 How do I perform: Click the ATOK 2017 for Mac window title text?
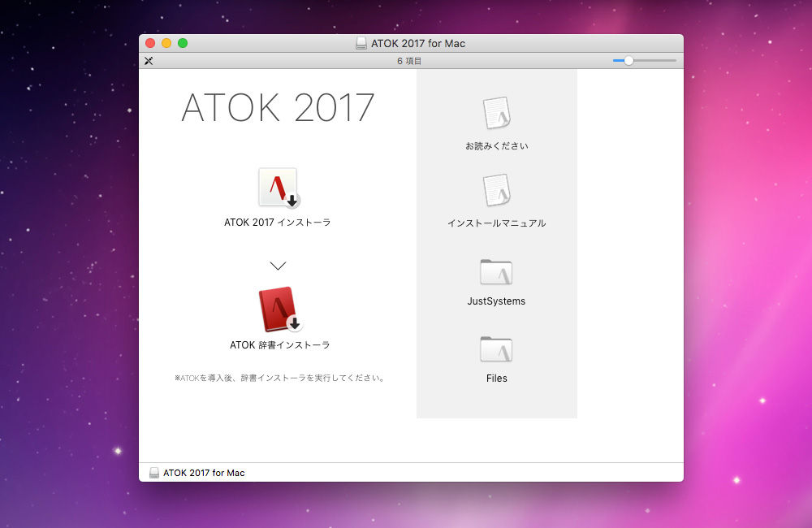click(418, 44)
